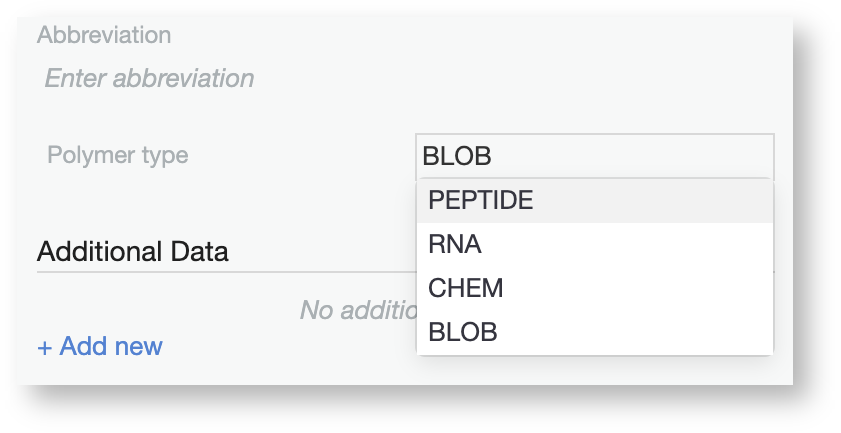Select PEPTIDE from the polymer type list
This screenshot has height=433, width=841.
(481, 200)
